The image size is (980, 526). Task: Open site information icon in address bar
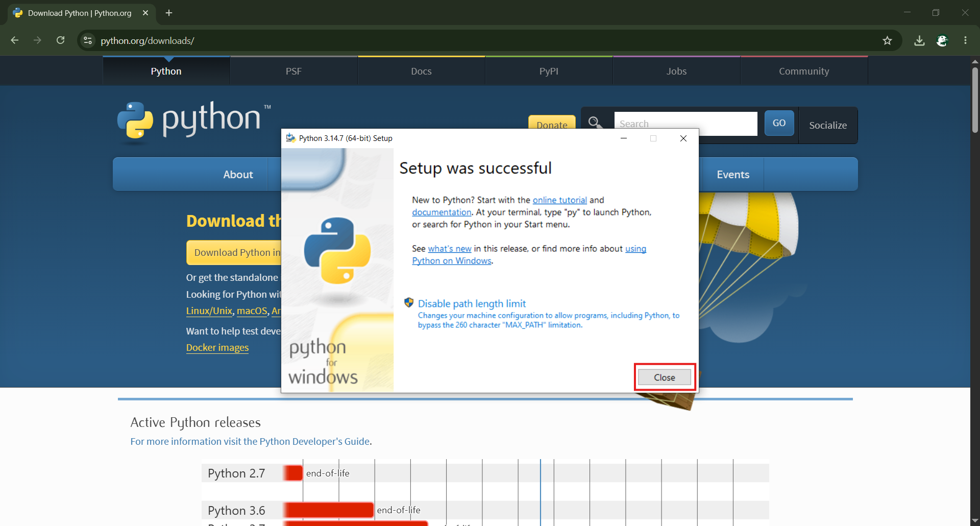pos(88,40)
